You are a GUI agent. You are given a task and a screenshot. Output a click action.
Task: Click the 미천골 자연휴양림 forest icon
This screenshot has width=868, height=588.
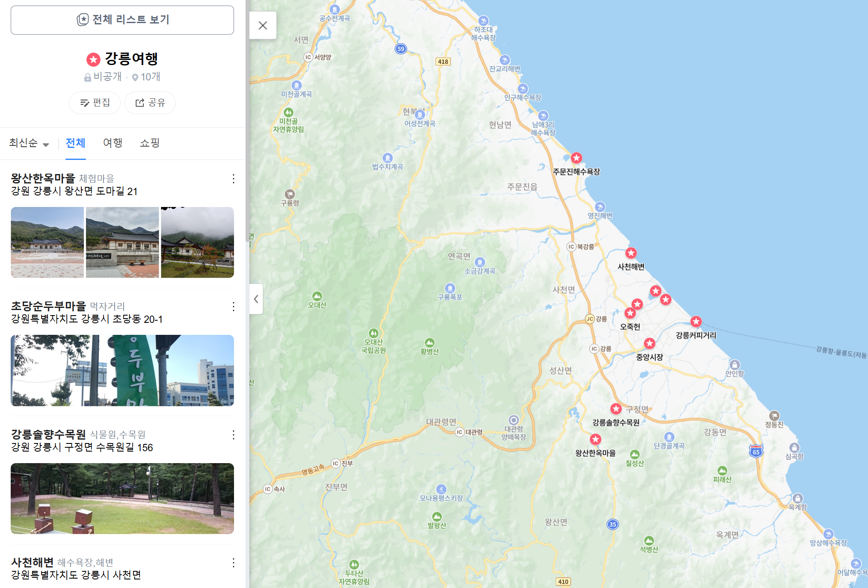click(x=289, y=112)
